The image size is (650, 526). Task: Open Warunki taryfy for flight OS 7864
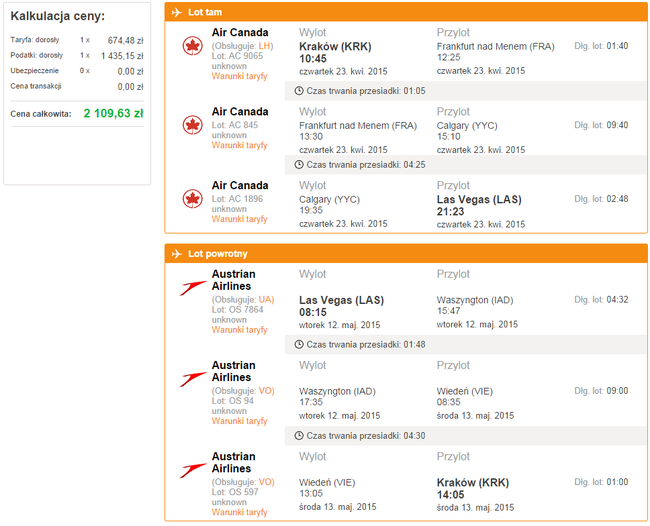point(239,330)
